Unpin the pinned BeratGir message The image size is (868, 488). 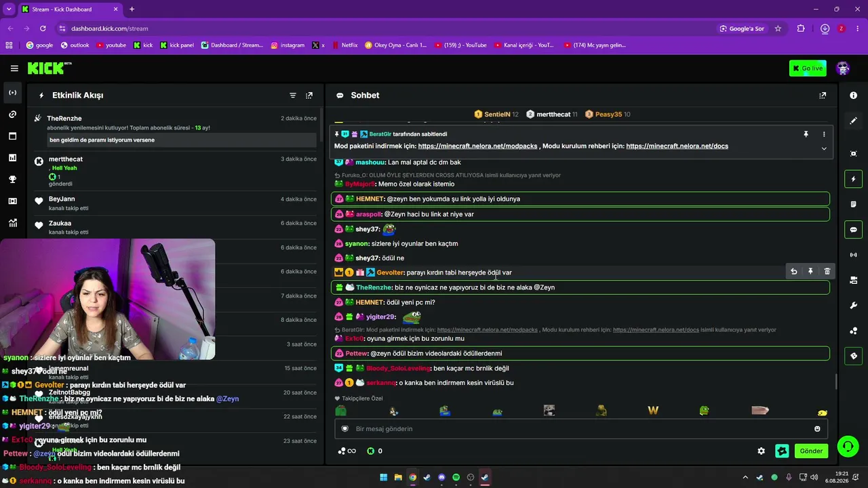point(806,134)
